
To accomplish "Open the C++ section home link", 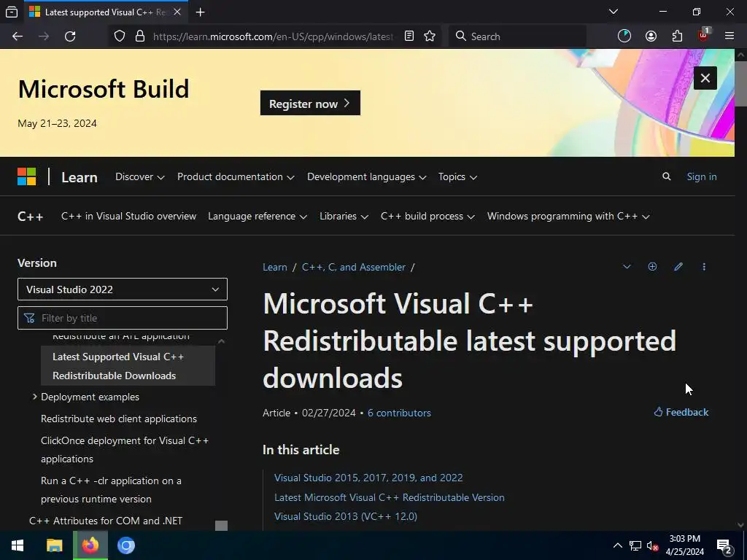I will 31,216.
